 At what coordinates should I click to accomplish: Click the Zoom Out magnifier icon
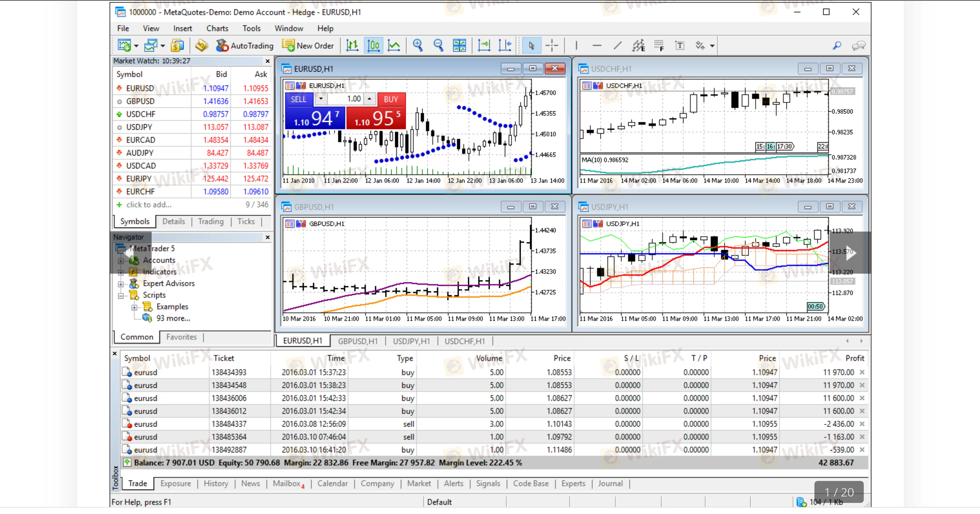coord(438,46)
